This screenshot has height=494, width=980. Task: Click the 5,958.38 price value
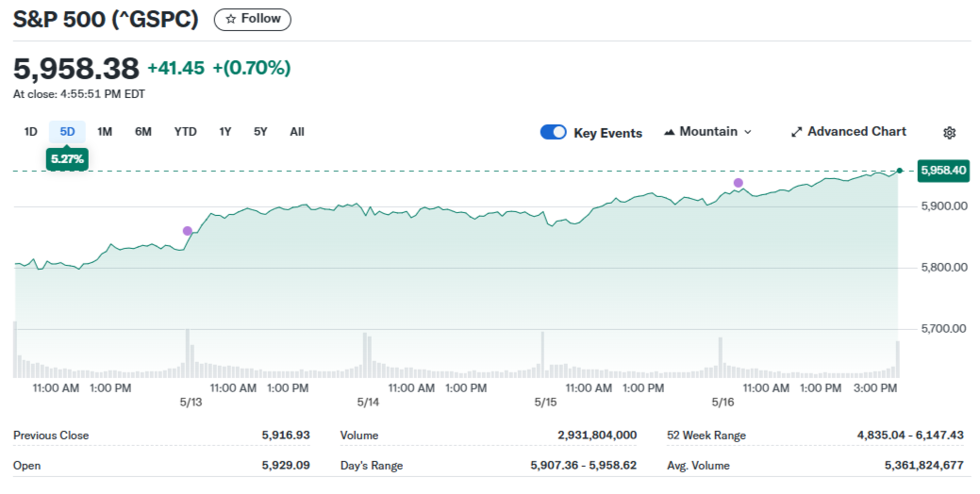76,68
